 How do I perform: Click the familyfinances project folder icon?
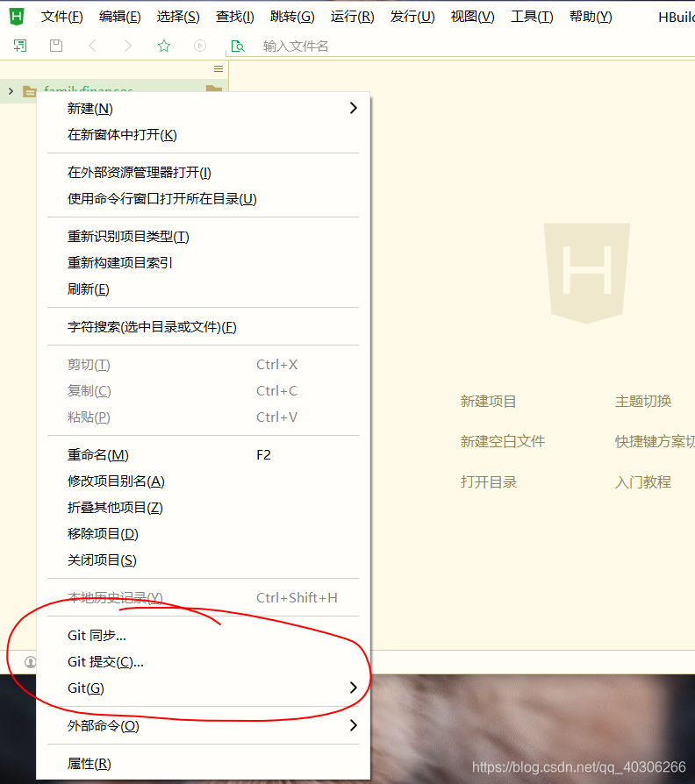30,91
